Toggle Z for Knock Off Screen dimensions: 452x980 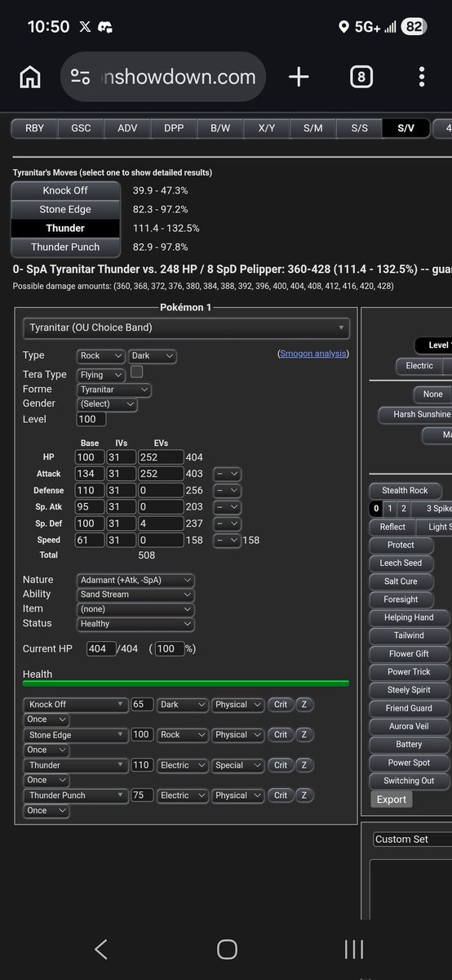[304, 704]
